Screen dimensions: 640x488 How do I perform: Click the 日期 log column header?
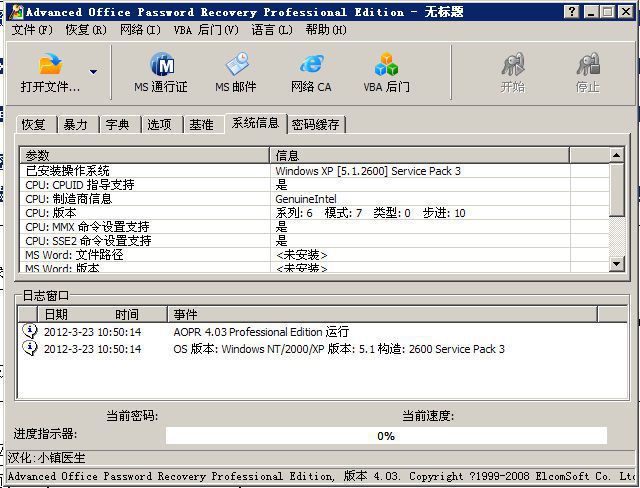[x=56, y=315]
